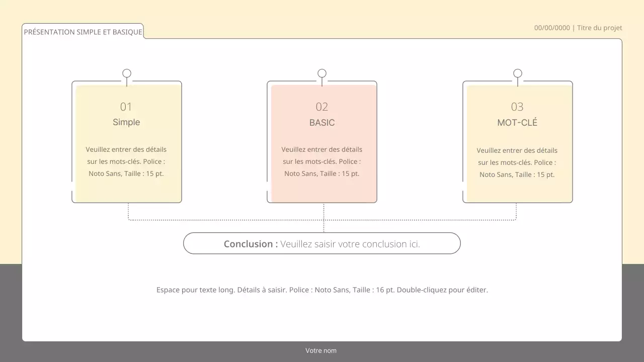The height and width of the screenshot is (362, 644).
Task: Click the "BASIC" heading text
Action: [x=322, y=123]
